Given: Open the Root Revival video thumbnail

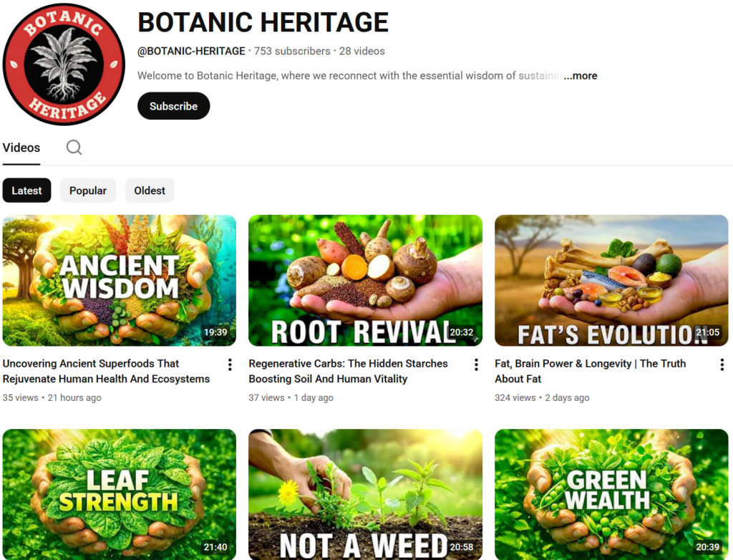Looking at the screenshot, I should click(365, 281).
